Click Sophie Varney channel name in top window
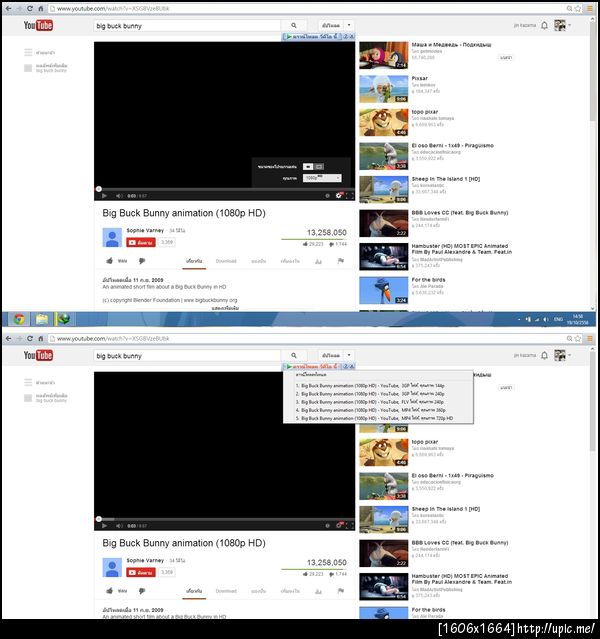This screenshot has width=600, height=639. (x=145, y=231)
